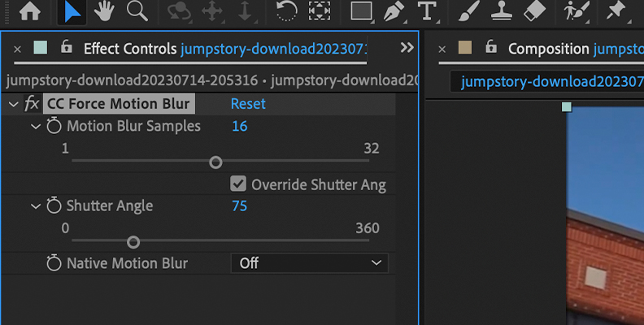Select the Zoom magnifier tool

(137, 11)
